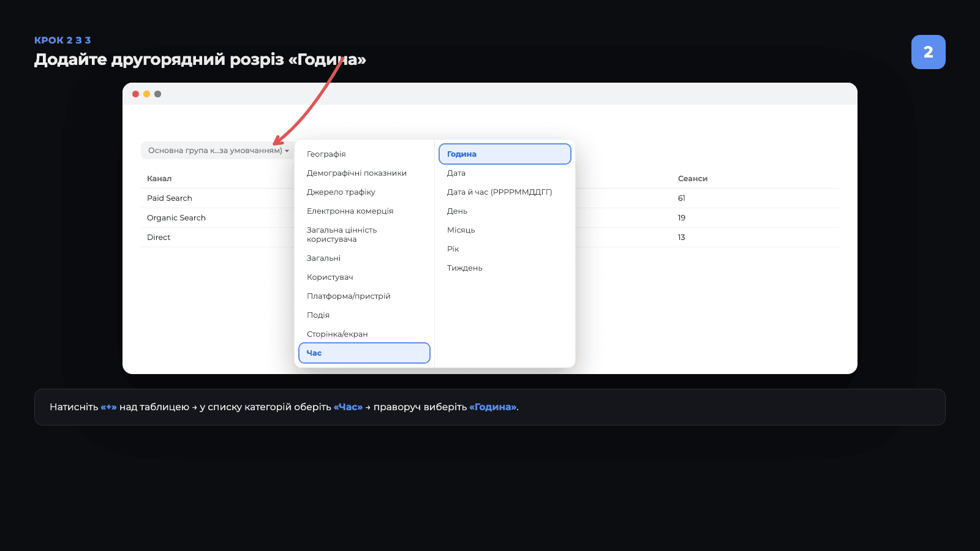Click the yellow minimize window dot
Screen dimensions: 980x551
coord(146,94)
